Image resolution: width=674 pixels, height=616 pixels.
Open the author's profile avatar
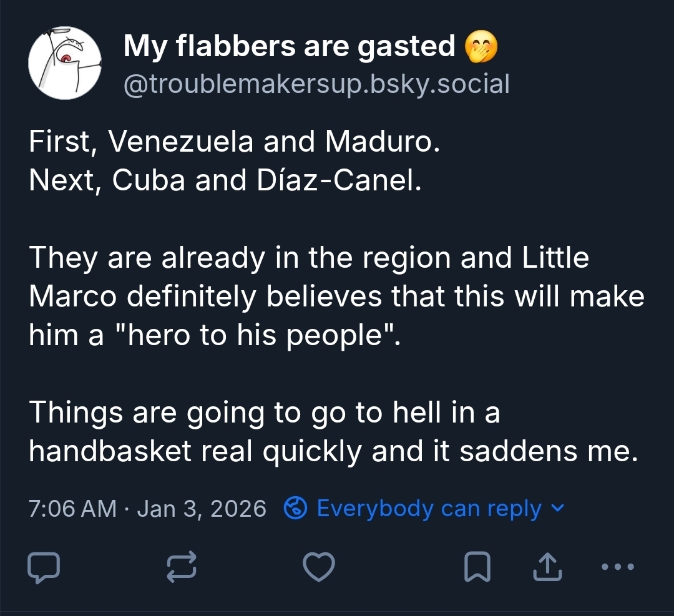coord(66,64)
